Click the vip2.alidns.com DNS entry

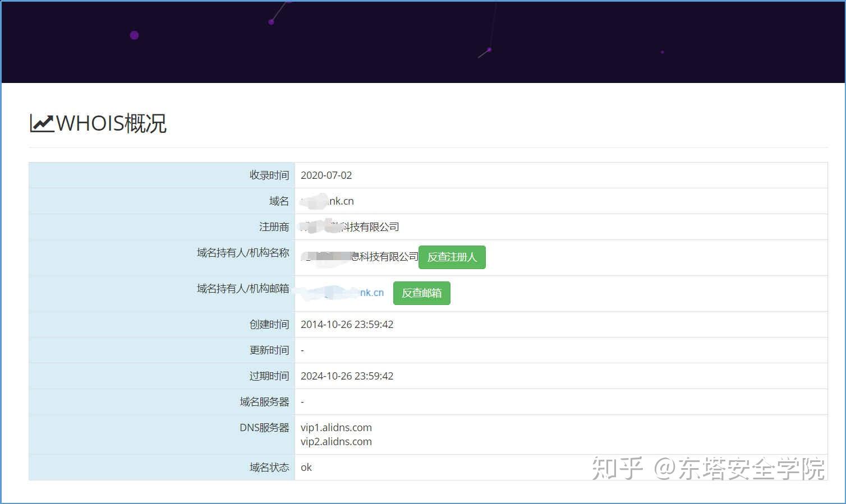[336, 442]
